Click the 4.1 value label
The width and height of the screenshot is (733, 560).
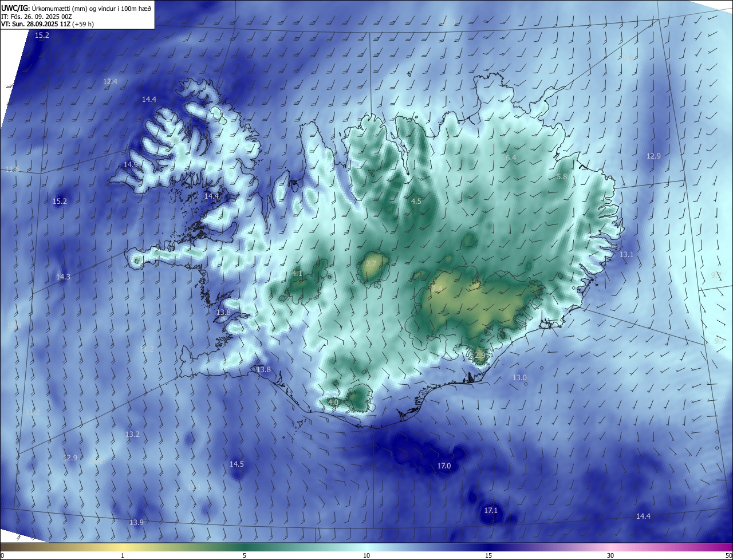click(x=297, y=274)
